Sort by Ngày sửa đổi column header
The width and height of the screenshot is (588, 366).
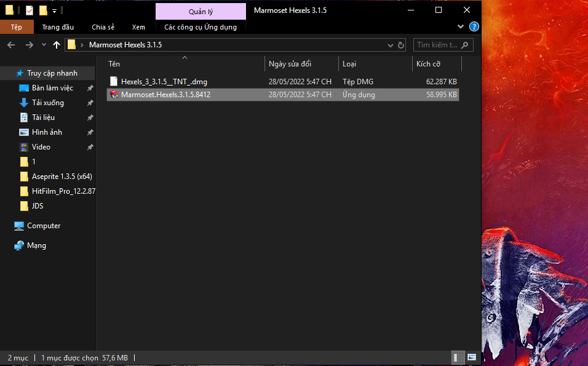point(290,64)
